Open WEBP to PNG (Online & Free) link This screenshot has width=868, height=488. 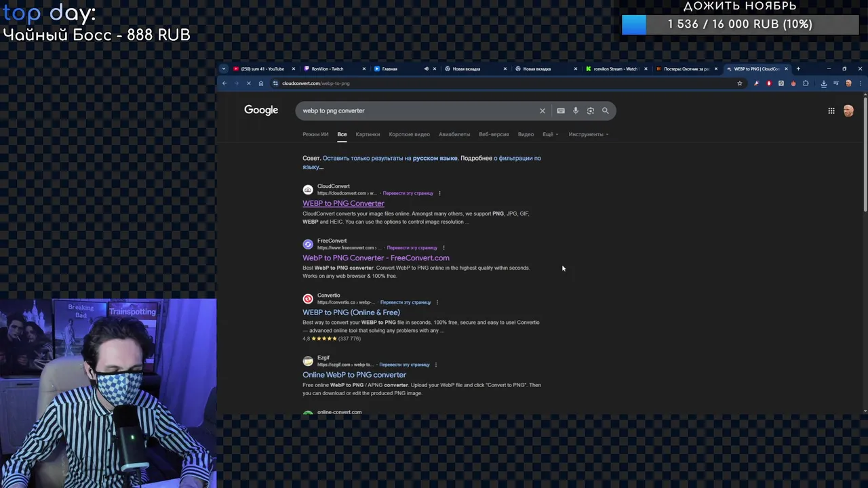click(351, 312)
